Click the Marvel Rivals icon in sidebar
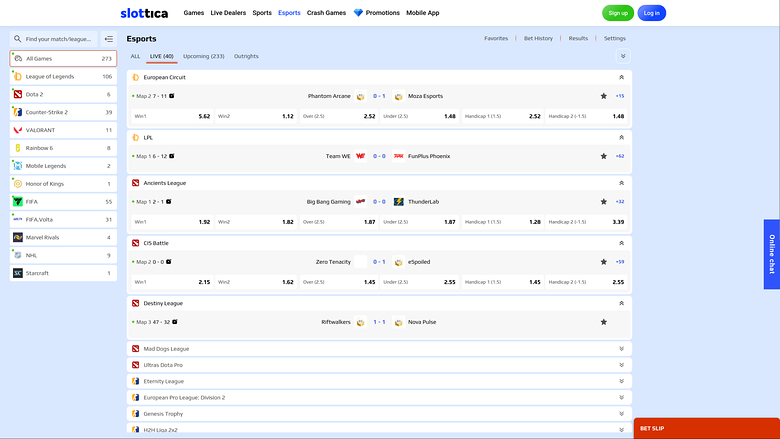 [x=18, y=237]
